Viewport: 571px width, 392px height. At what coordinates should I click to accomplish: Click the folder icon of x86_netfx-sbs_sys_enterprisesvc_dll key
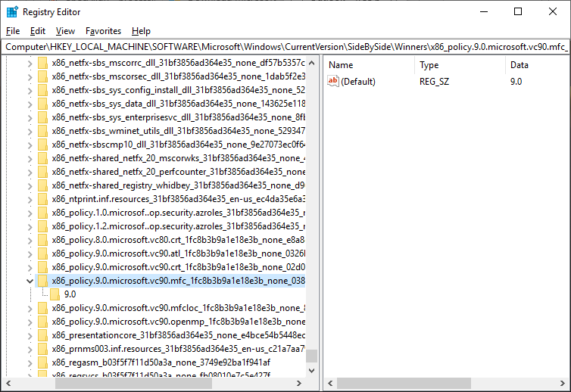pos(42,117)
